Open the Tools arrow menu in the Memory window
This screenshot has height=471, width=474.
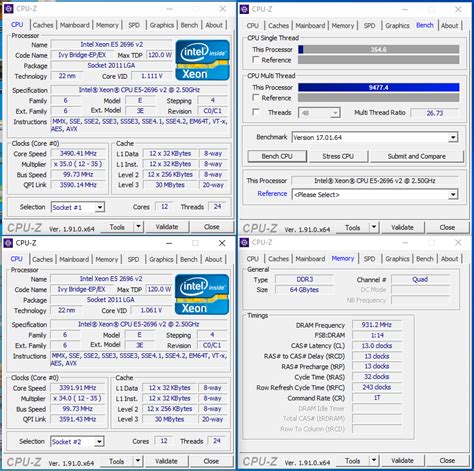374,461
